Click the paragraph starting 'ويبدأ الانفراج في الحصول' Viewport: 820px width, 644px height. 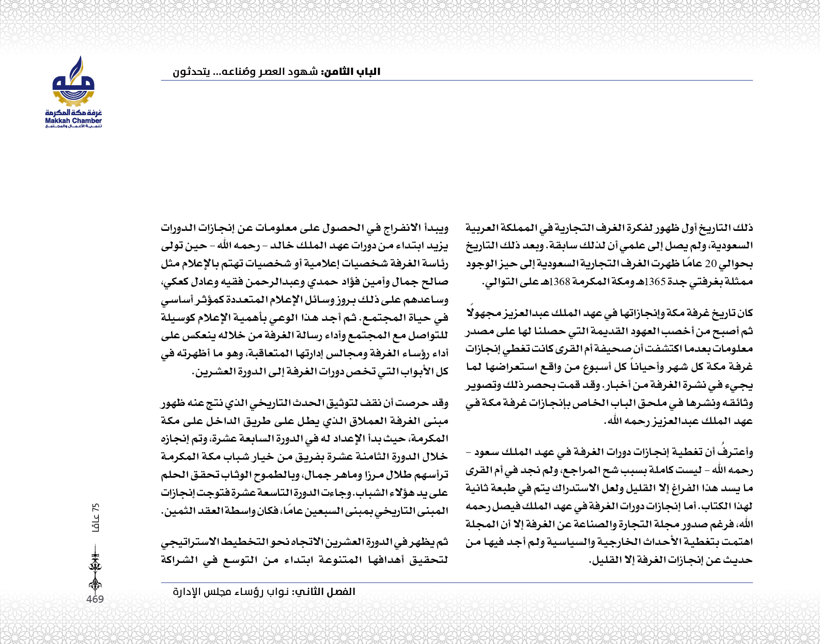305,300
